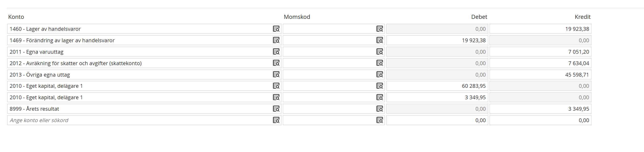Viewport: 644px width, 152px height.
Task: Click the empty Debet field on the last row
Action: click(x=437, y=120)
